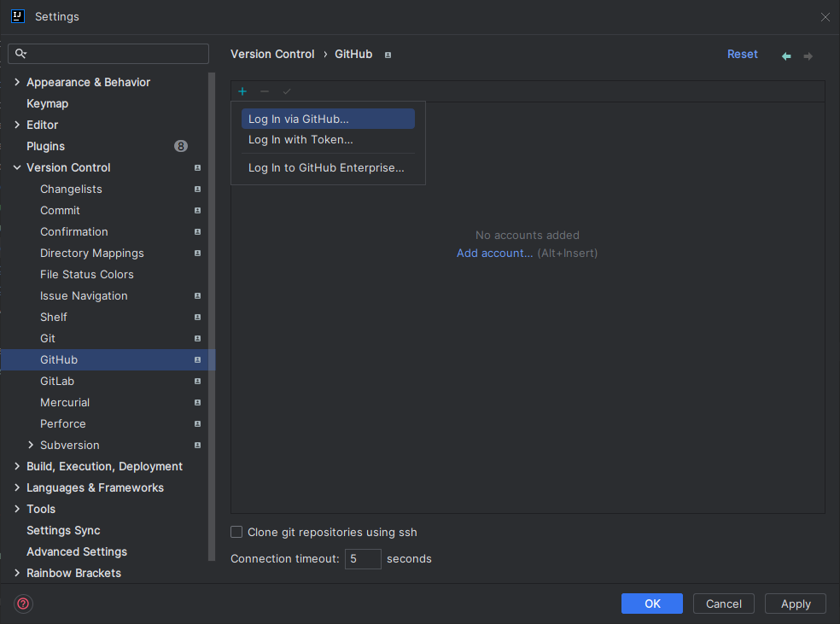Click the search magnifier icon
Image resolution: width=840 pixels, height=624 pixels.
[20, 53]
